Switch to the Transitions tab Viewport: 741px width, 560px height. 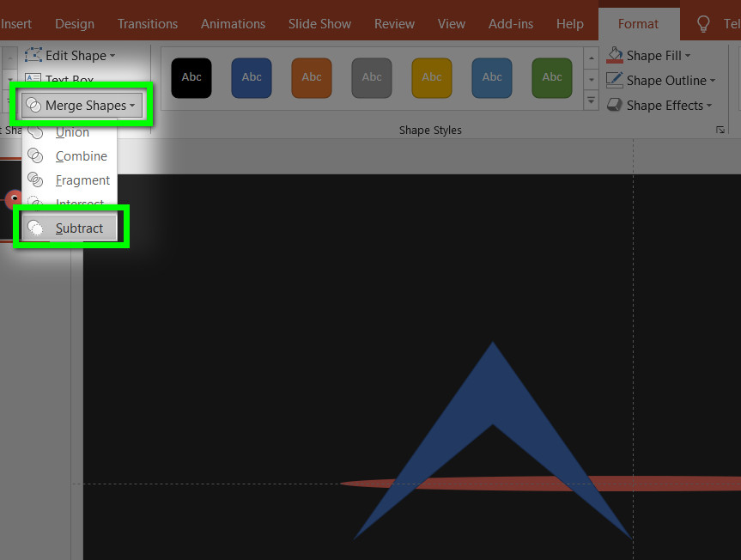[x=148, y=24]
